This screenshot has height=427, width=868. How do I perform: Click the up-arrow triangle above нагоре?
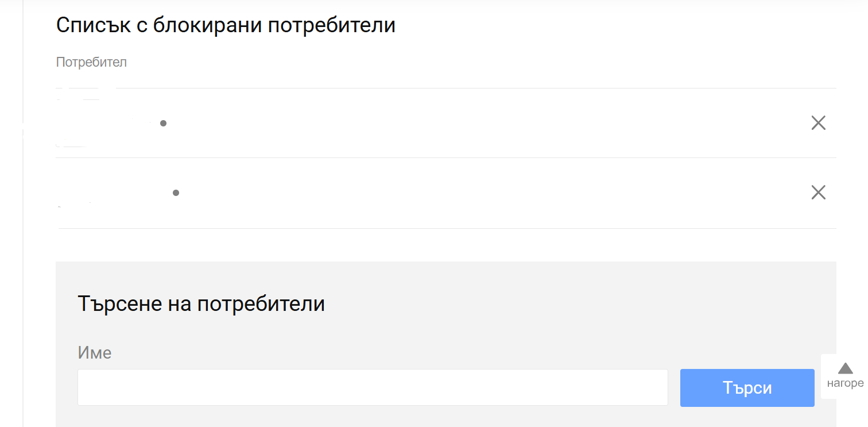pos(845,368)
